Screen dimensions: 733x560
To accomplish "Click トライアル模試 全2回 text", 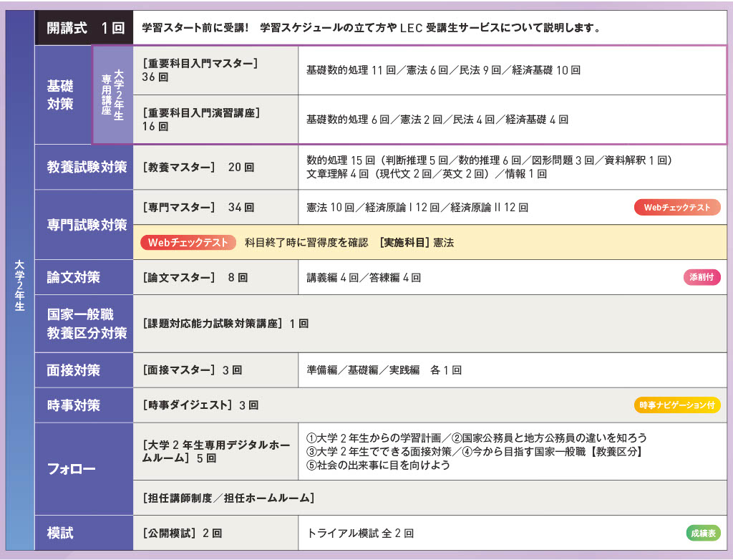I will (x=360, y=533).
